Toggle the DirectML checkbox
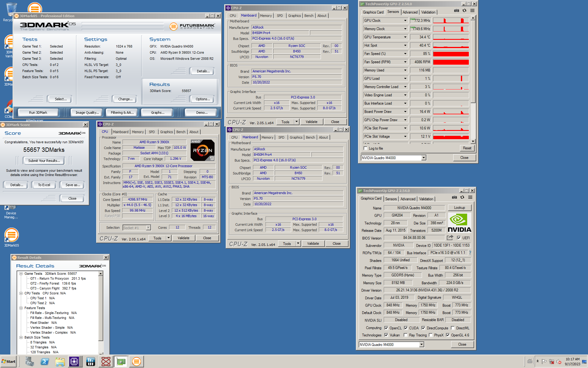The width and height of the screenshot is (588, 368). (453, 328)
